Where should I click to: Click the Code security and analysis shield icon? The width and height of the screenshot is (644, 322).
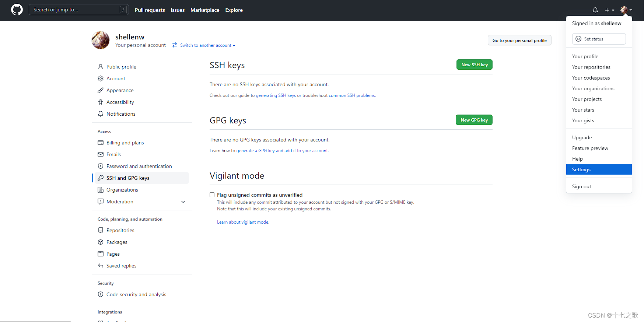(x=101, y=294)
